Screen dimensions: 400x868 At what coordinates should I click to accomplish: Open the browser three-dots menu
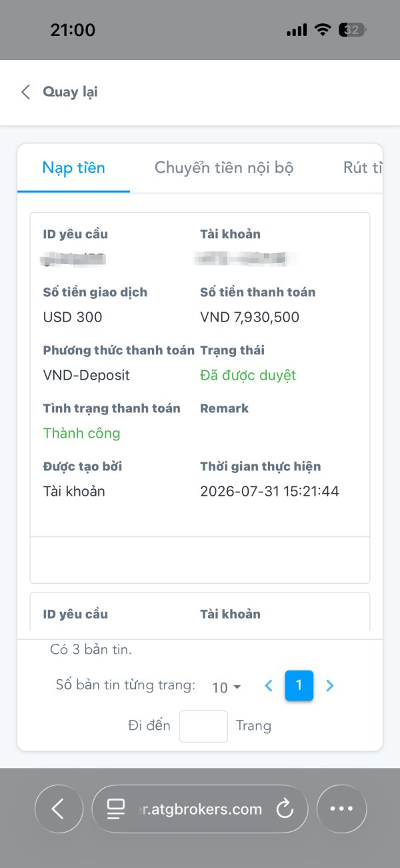pos(341,809)
